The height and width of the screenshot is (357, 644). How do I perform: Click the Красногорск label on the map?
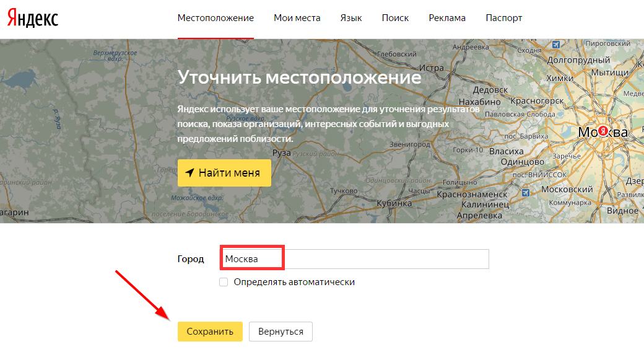point(537,101)
